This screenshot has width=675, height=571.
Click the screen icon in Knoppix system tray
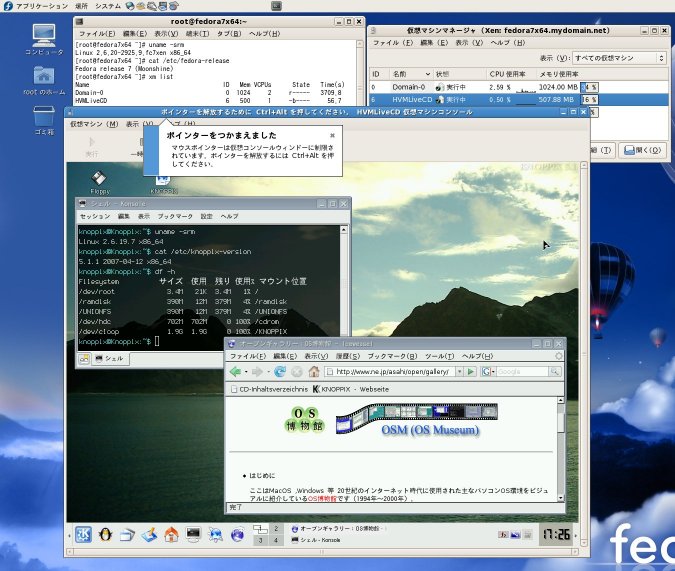tap(515, 535)
